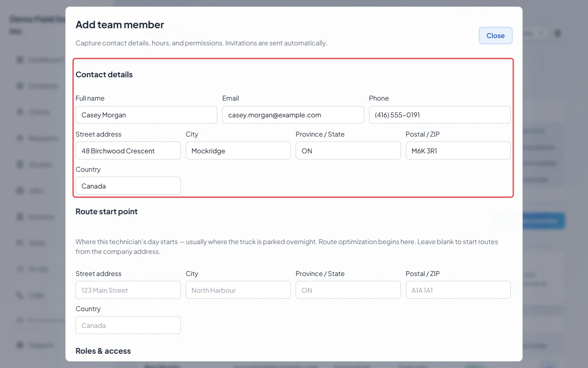Focus the Full name field containing Casey Morgan
This screenshot has width=588, height=368.
pos(146,115)
